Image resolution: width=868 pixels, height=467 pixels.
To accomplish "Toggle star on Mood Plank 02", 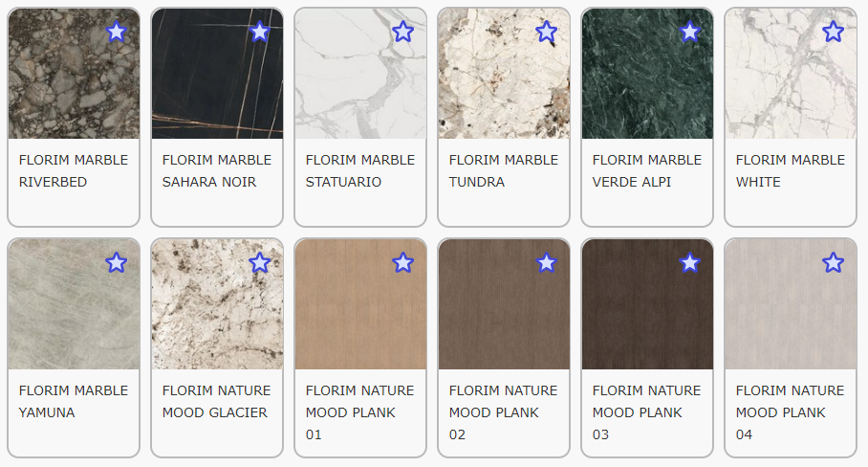I will pos(547,262).
